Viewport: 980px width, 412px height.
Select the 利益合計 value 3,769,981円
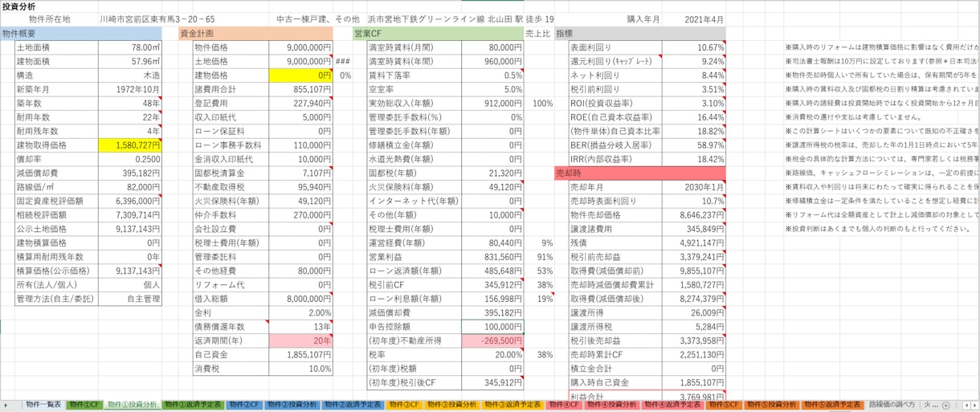click(x=693, y=396)
